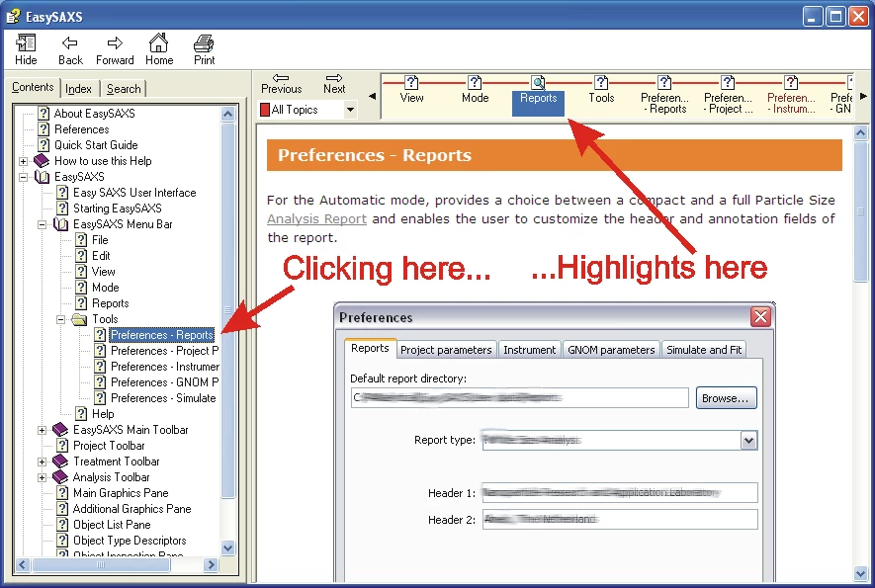Select the highlighted Reports topic in strip
875x588 pixels.
pos(538,96)
